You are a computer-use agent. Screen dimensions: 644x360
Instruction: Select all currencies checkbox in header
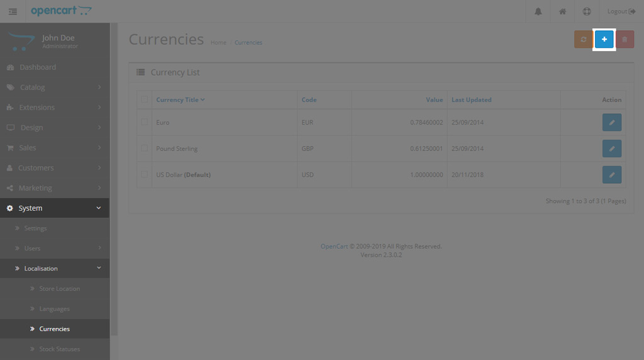tap(144, 99)
